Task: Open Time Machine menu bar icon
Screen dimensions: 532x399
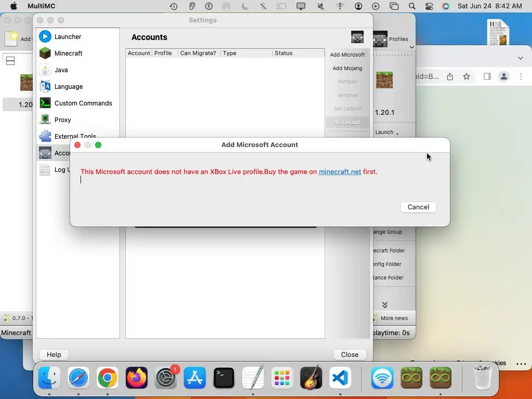Action: pos(174,6)
